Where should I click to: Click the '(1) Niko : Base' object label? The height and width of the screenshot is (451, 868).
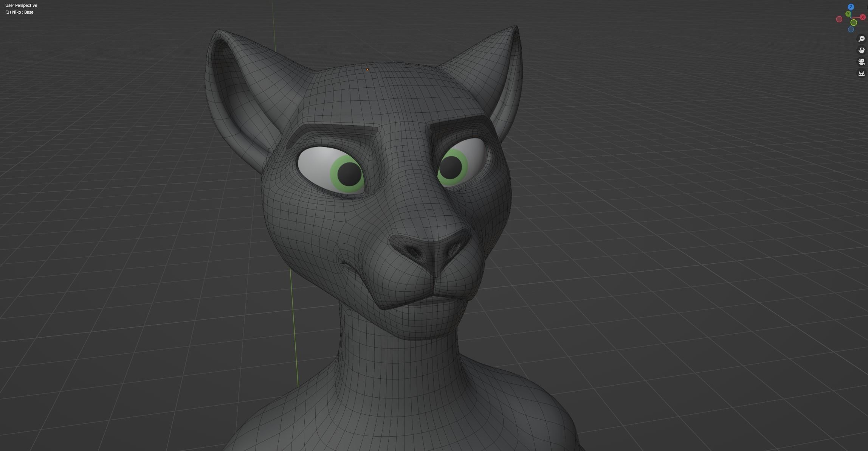click(19, 12)
